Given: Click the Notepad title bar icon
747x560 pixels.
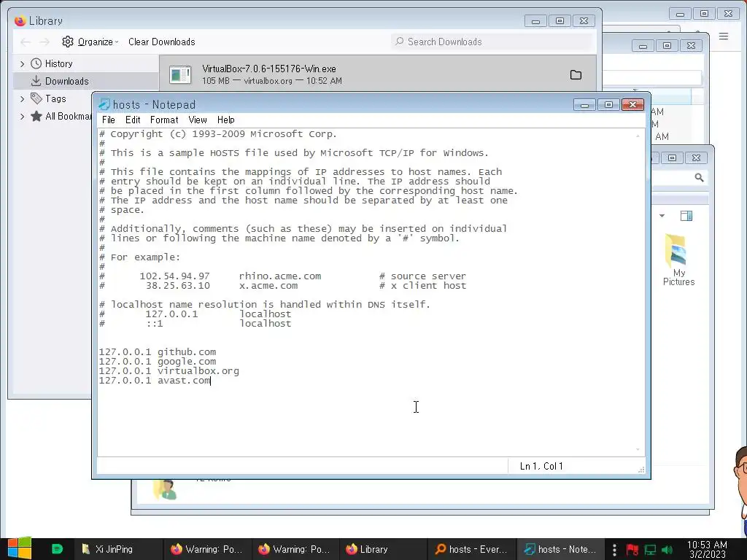Looking at the screenshot, I should click(104, 104).
